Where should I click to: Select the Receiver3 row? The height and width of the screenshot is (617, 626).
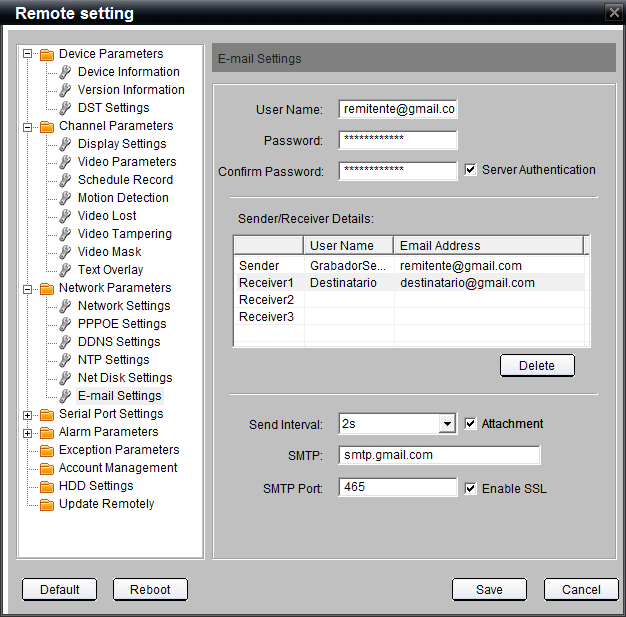pos(410,317)
